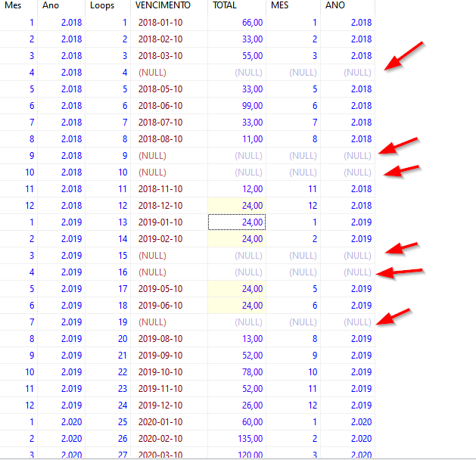Click the focused 24,00 cell for 2019-01-10
This screenshot has height=460, width=476.
tap(237, 222)
